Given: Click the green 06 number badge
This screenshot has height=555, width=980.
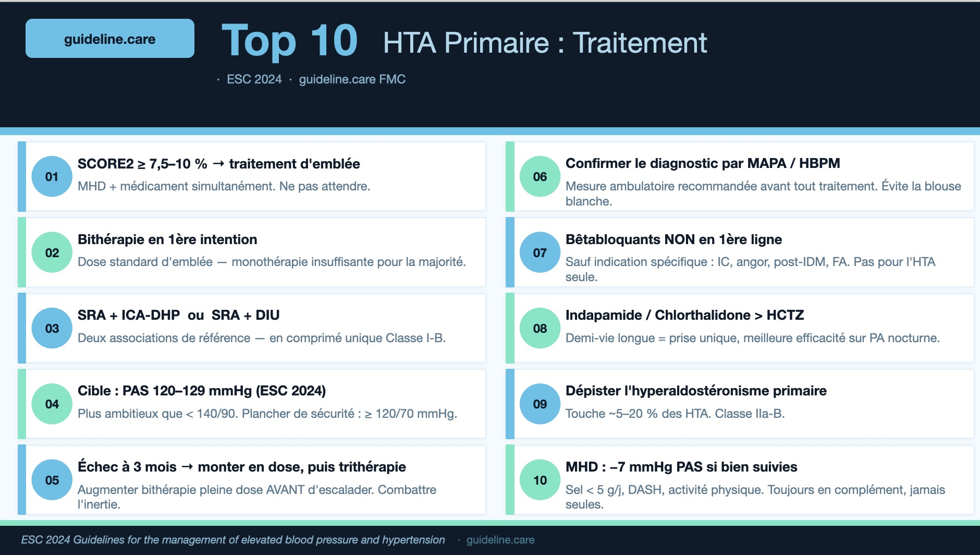Looking at the screenshot, I should (x=540, y=177).
